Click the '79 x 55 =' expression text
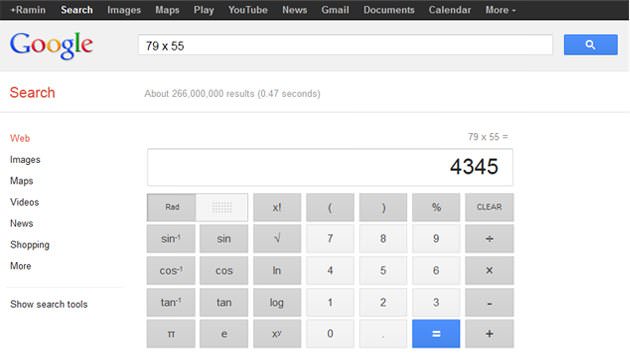The width and height of the screenshot is (630, 360). click(488, 137)
